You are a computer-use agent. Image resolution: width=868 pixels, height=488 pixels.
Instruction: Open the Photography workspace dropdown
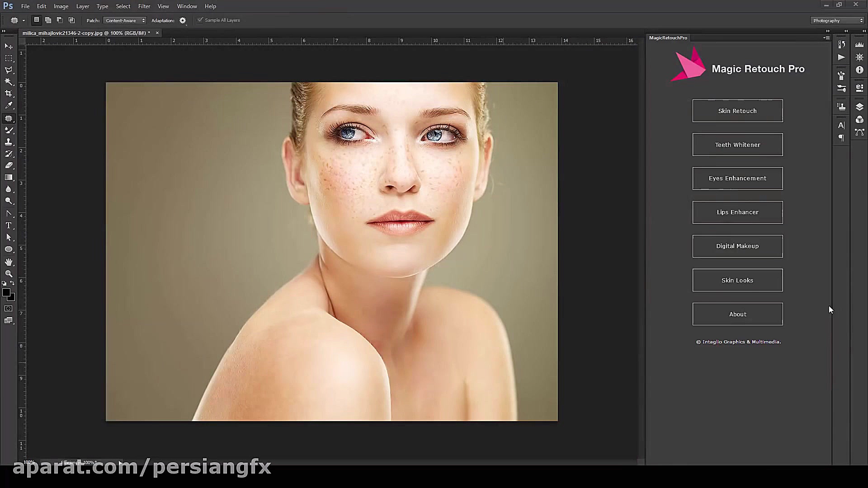click(x=837, y=20)
